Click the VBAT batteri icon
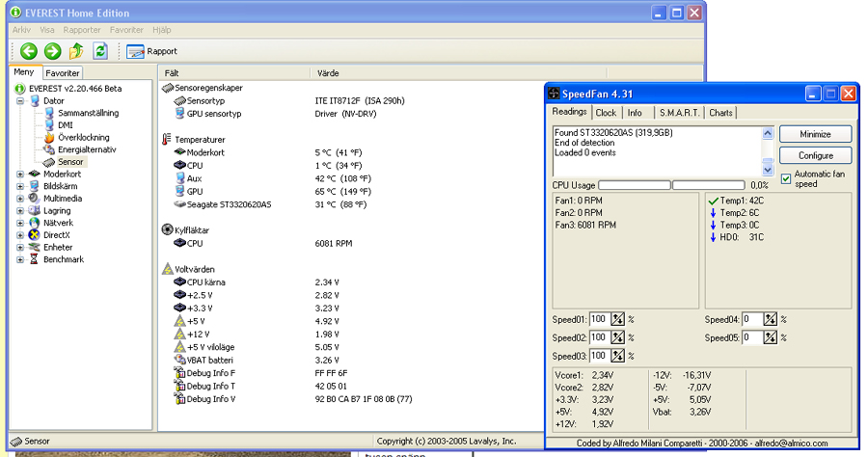 179,360
